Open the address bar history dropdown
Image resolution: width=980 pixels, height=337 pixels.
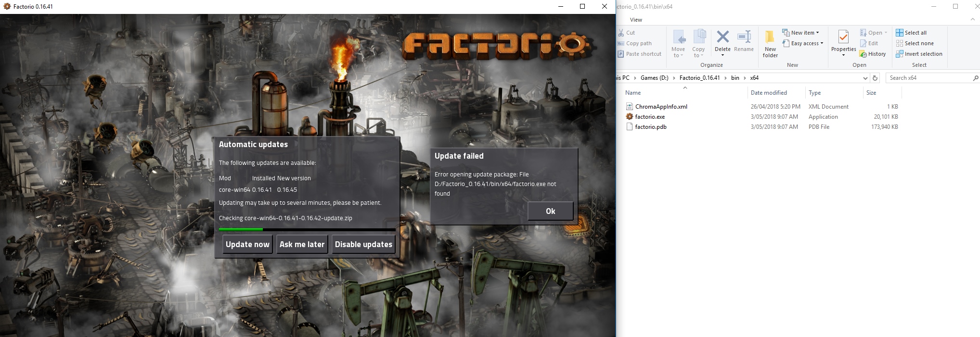(865, 78)
